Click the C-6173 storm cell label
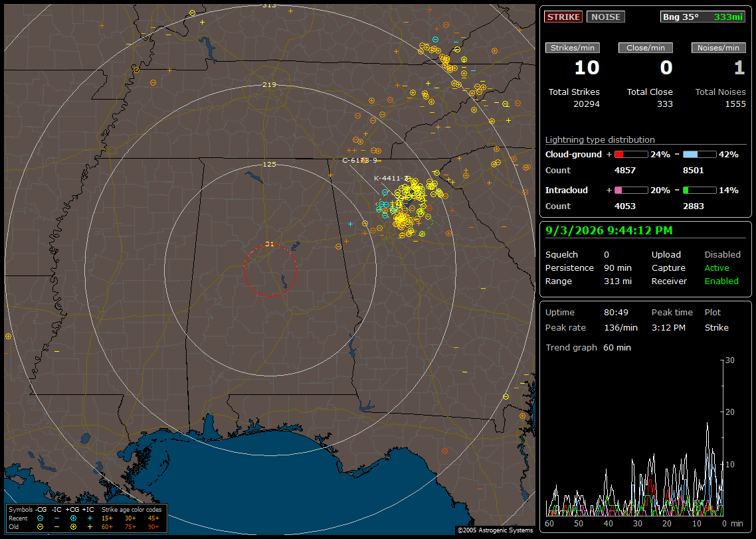The image size is (756, 539). 359,161
